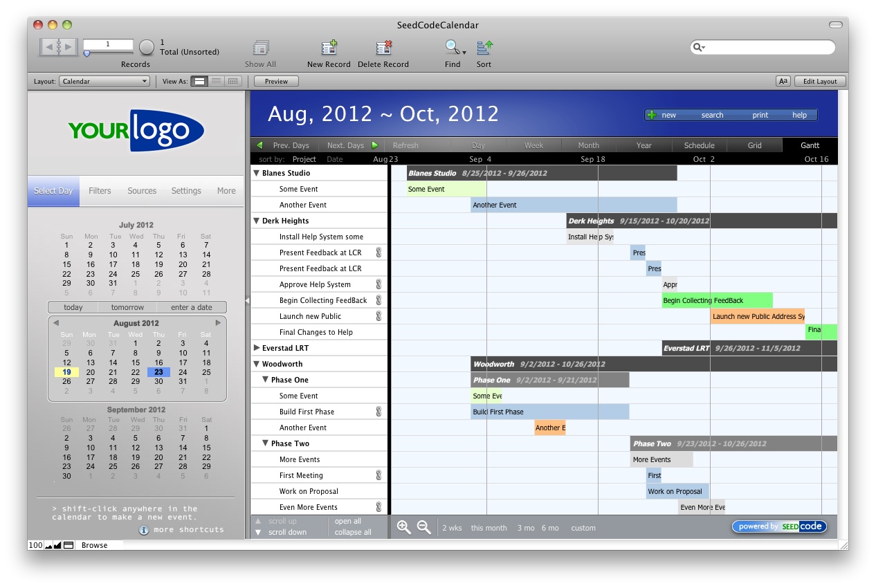Click paperclip on Build First Phase row
The image size is (876, 588).
click(x=378, y=412)
